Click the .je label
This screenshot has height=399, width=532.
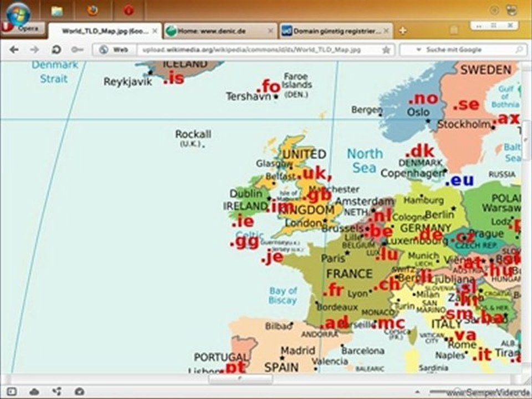click(272, 257)
